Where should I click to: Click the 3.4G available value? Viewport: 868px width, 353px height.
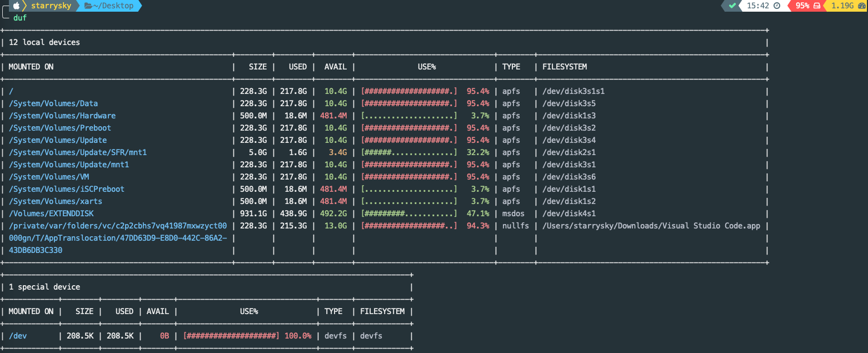pos(338,152)
